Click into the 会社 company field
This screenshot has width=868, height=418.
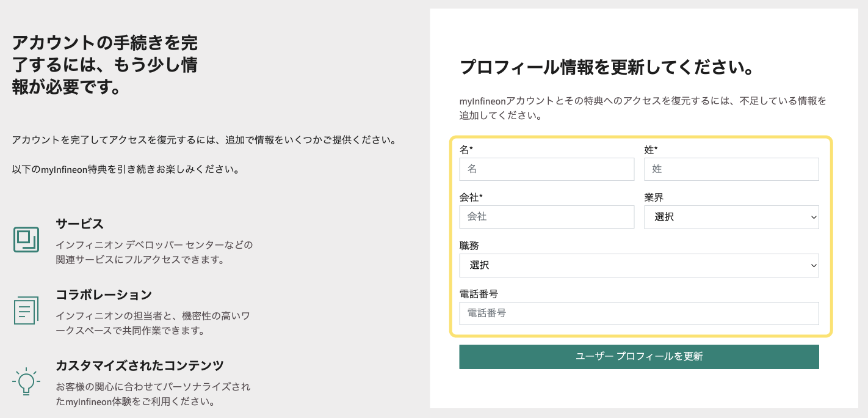(546, 217)
